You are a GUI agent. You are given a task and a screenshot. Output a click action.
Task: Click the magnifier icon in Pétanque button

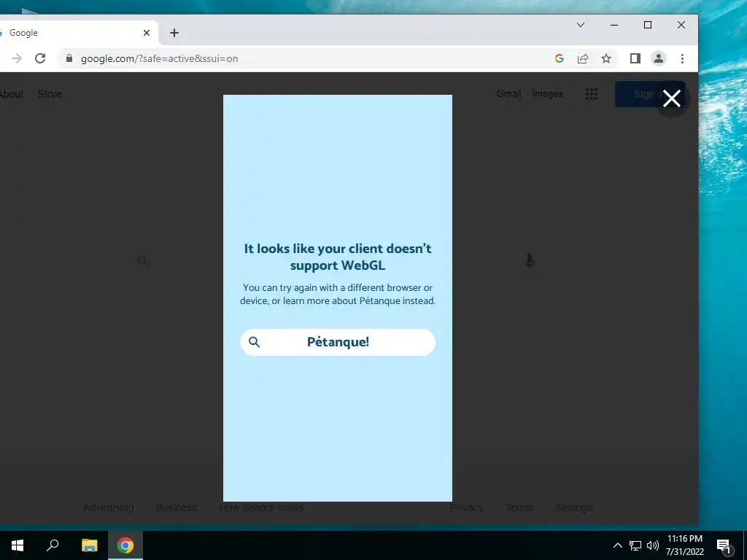(255, 342)
